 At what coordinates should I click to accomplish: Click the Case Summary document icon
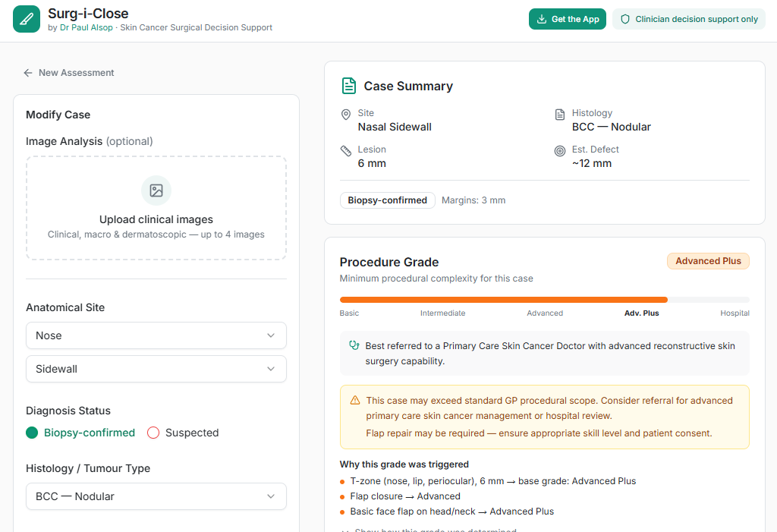(348, 86)
